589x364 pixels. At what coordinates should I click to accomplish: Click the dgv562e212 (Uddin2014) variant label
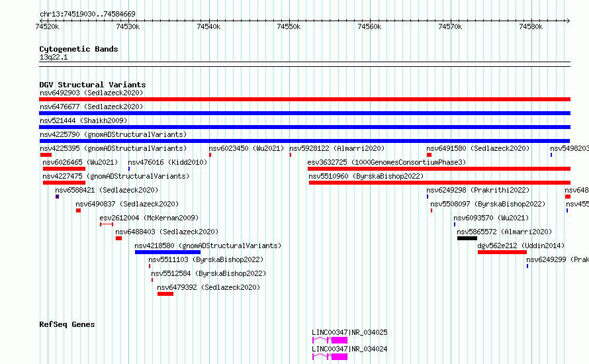(x=521, y=246)
